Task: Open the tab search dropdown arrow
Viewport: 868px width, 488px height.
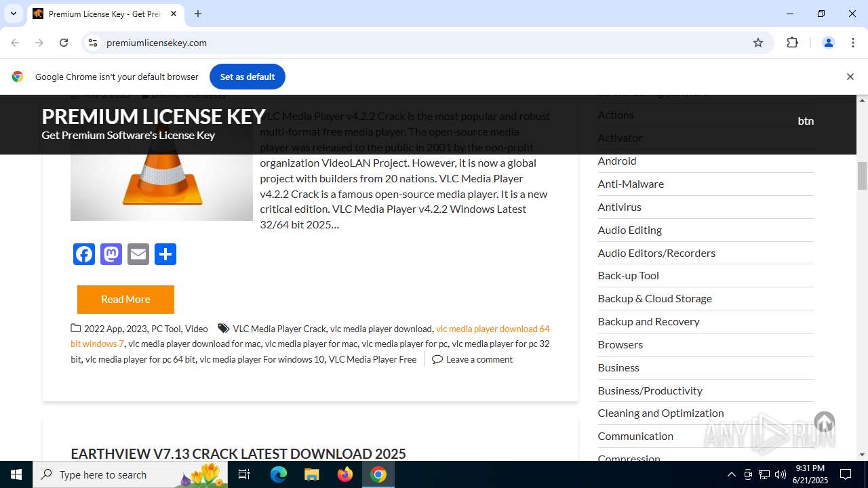Action: [13, 14]
